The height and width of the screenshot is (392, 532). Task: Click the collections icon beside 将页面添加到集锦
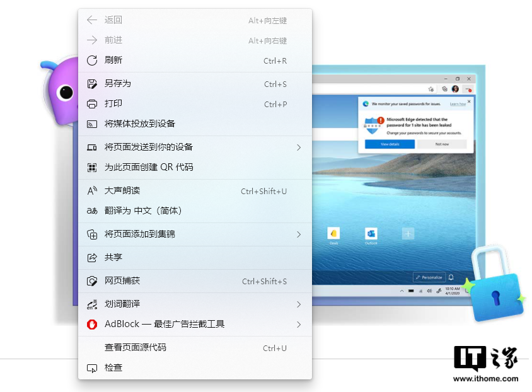pyautogui.click(x=92, y=234)
